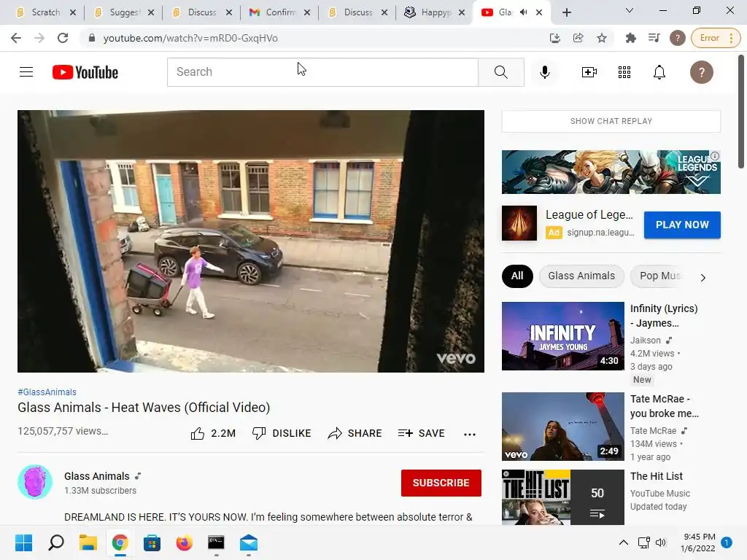
Task: Open Microsoft Store from the taskbar
Action: 152,542
